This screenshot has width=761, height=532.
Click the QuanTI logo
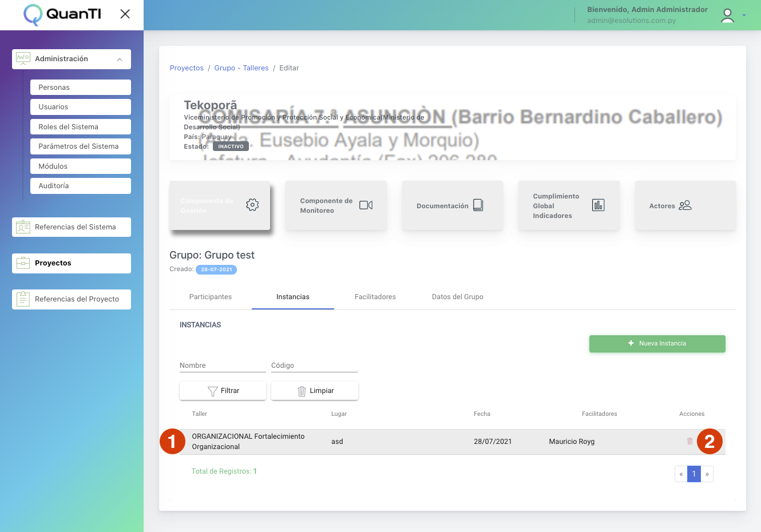(x=62, y=14)
